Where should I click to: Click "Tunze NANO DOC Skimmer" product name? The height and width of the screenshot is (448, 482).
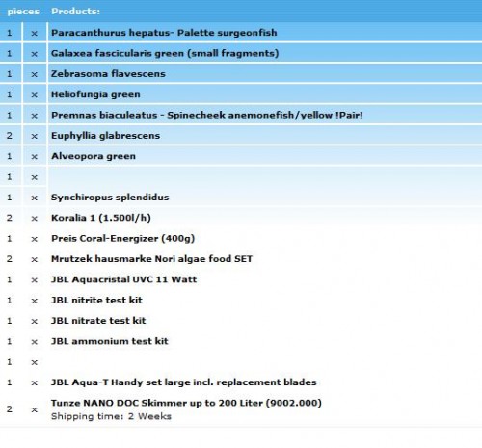186,403
